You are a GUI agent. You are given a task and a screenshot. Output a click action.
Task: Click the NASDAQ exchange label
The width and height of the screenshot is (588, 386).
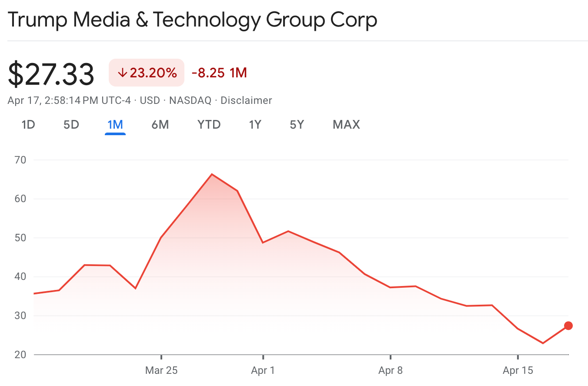(190, 100)
